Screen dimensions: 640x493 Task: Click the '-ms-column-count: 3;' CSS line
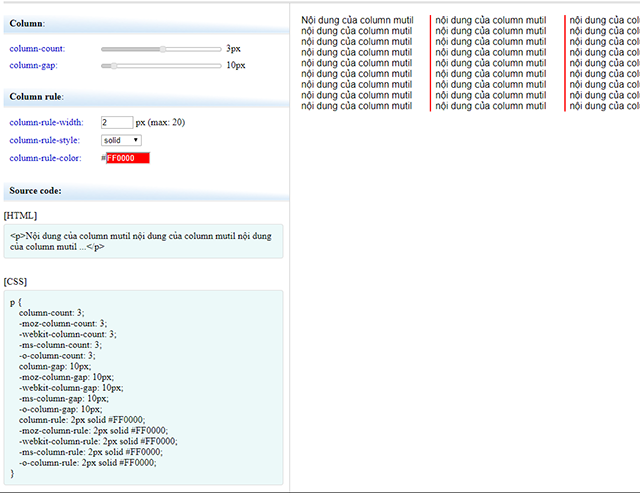[60, 345]
